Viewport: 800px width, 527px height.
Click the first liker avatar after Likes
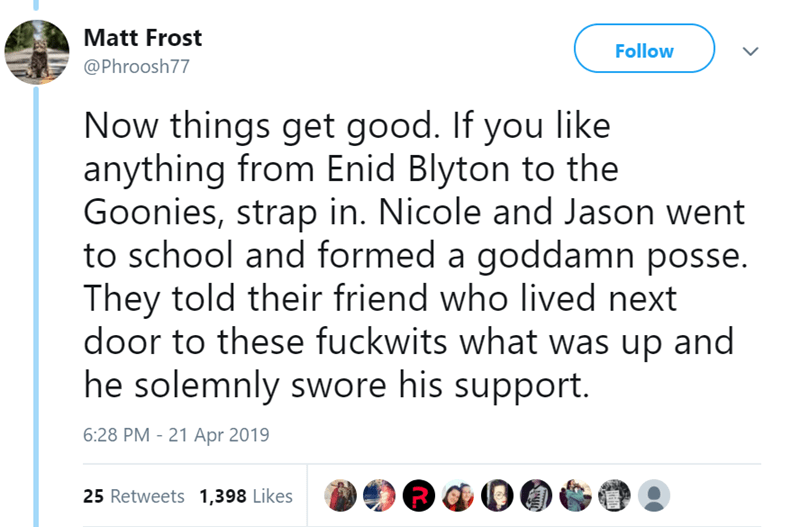tap(342, 495)
